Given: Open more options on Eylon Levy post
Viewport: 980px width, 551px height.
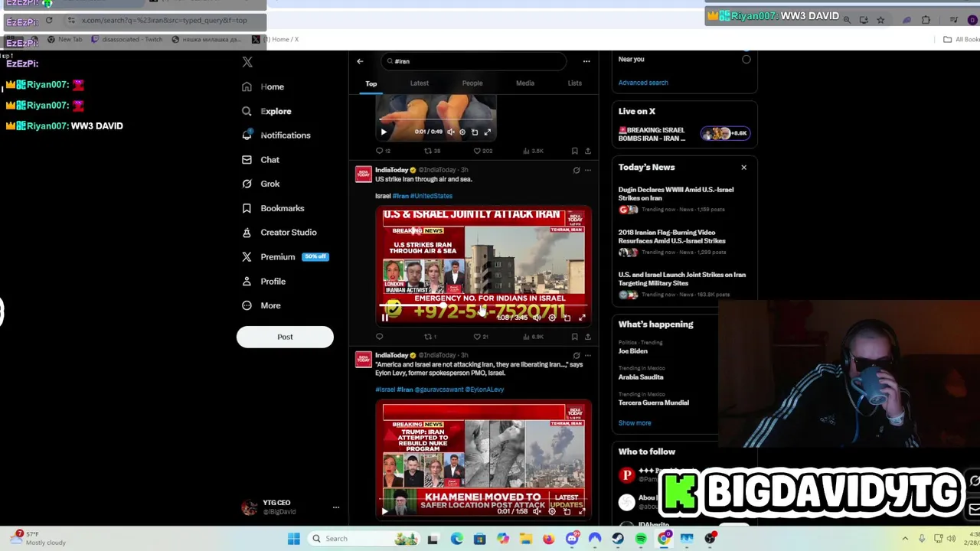Looking at the screenshot, I should pos(587,355).
